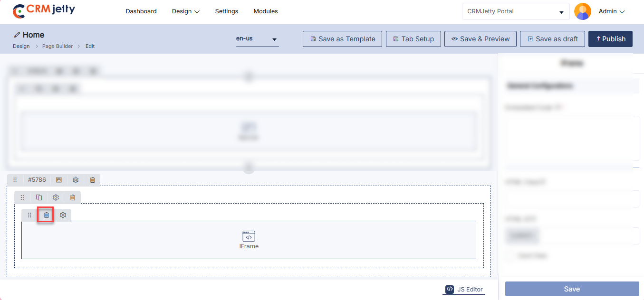Expand the Admin account menu
The width and height of the screenshot is (644, 300).
pyautogui.click(x=611, y=11)
